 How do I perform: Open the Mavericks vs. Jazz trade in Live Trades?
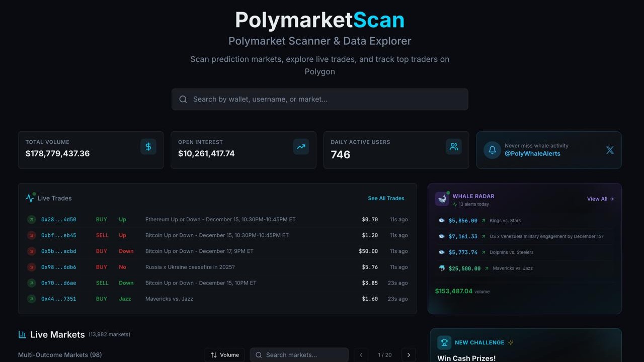point(169,299)
